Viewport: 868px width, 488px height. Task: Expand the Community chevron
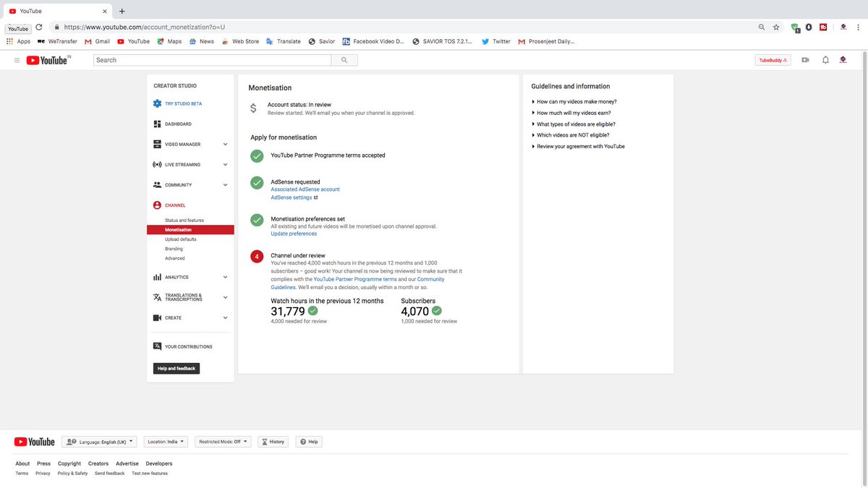[225, 185]
